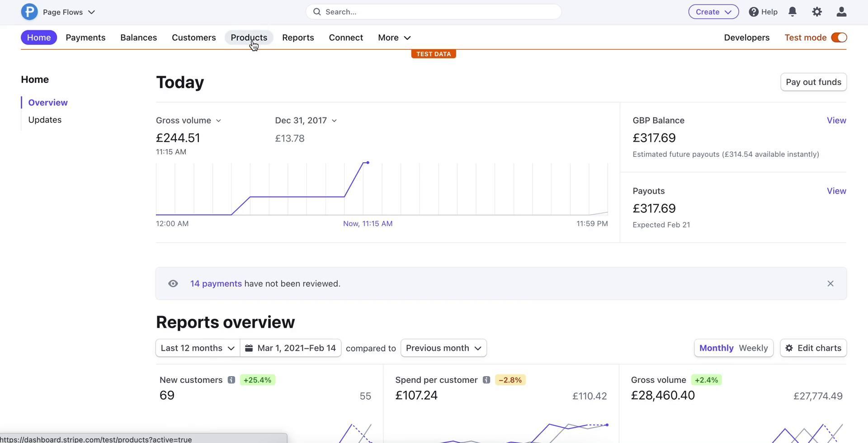Screen dimensions: 868x443
Task: Open the user account profile icon
Action: pos(841,12)
